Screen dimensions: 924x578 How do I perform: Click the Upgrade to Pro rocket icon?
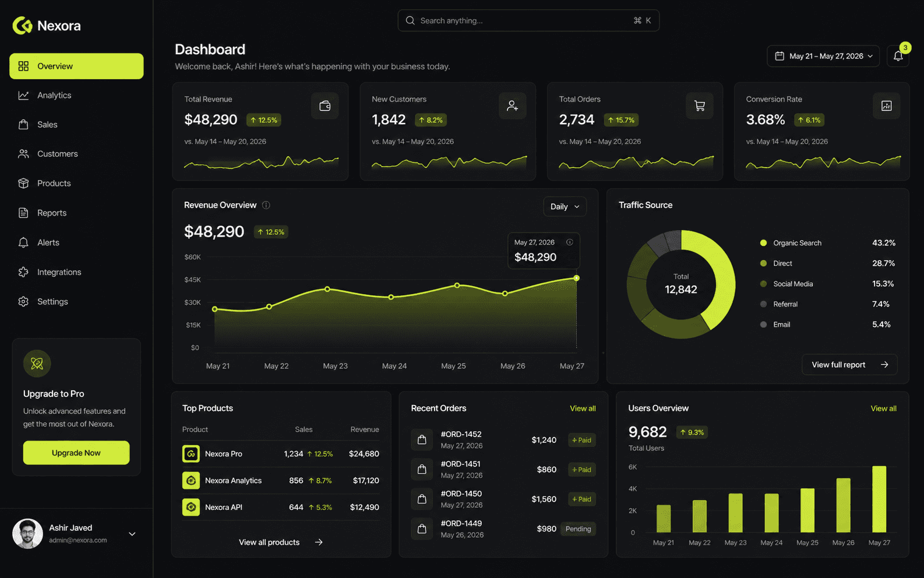(37, 364)
